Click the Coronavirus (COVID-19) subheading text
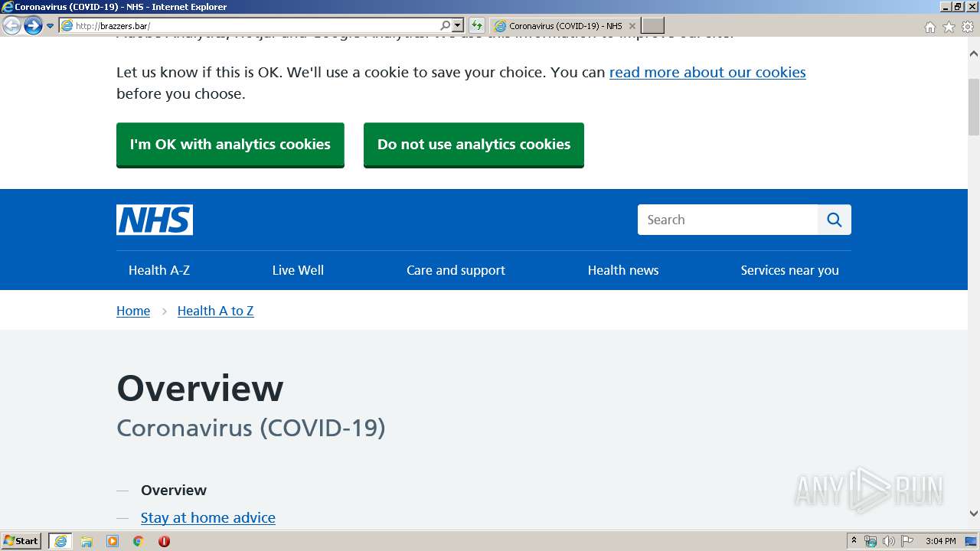The image size is (980, 551). 251,428
